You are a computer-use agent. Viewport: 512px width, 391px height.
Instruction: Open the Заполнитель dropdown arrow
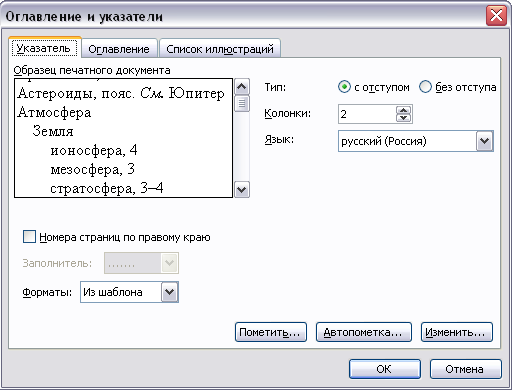(170, 263)
